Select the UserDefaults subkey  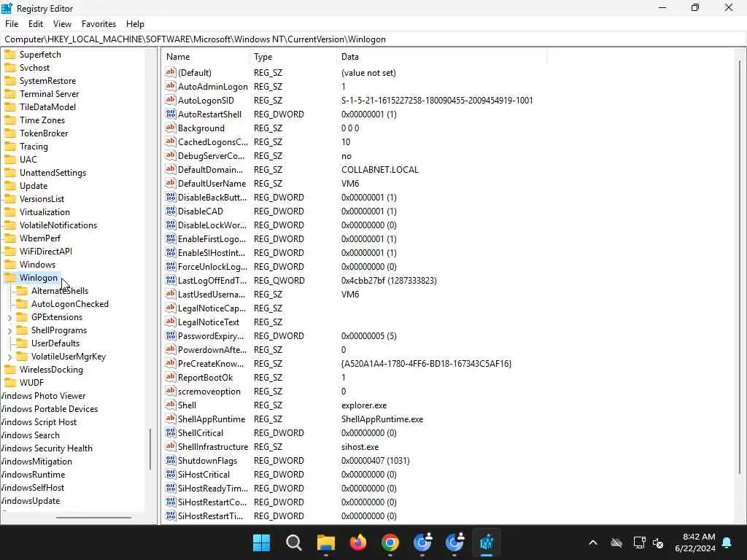(x=55, y=343)
